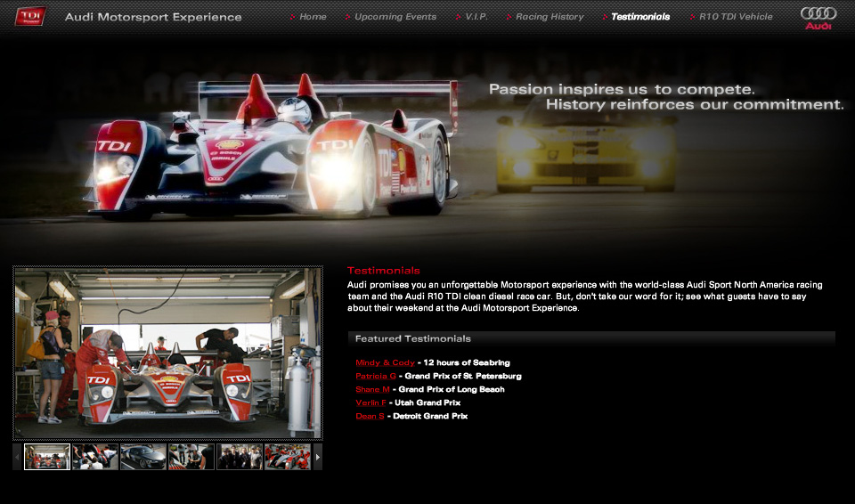Pick the group of people thumbnail
Screen dimensions: 855x504
point(240,457)
